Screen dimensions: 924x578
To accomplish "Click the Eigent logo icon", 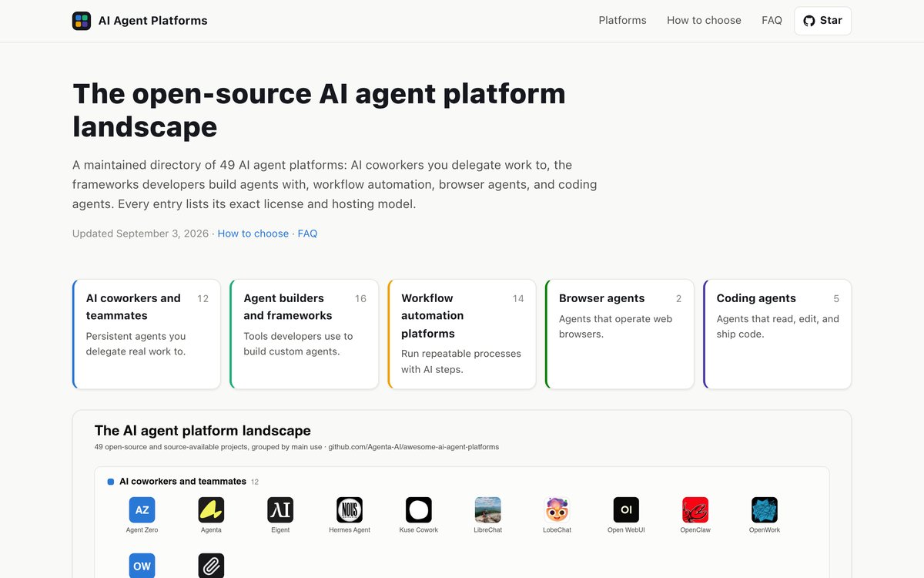I will pyautogui.click(x=280, y=510).
